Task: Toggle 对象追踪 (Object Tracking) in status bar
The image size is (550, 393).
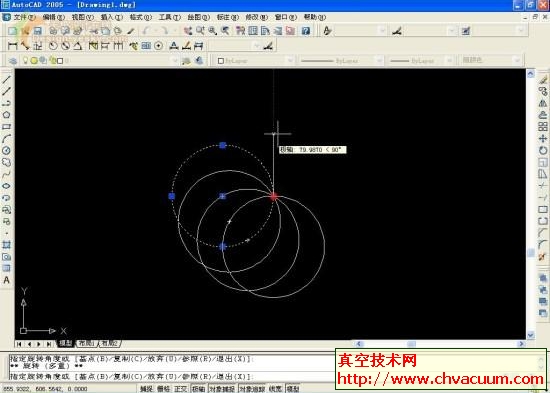Action: coord(252,389)
